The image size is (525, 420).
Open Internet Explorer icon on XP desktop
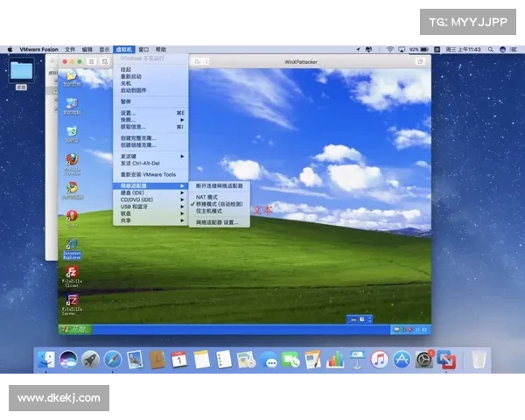click(72, 249)
